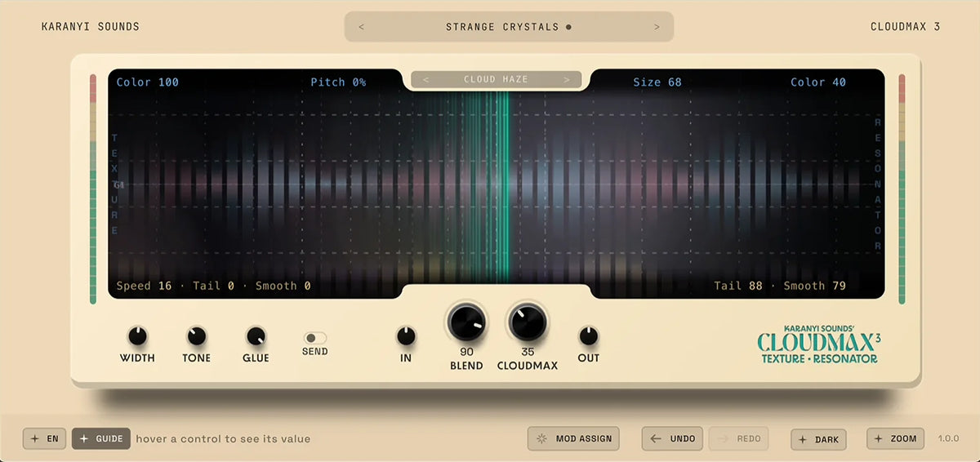Image resolution: width=980 pixels, height=462 pixels.
Task: Go to previous preset before Strange Crystals
Action: pyautogui.click(x=362, y=27)
